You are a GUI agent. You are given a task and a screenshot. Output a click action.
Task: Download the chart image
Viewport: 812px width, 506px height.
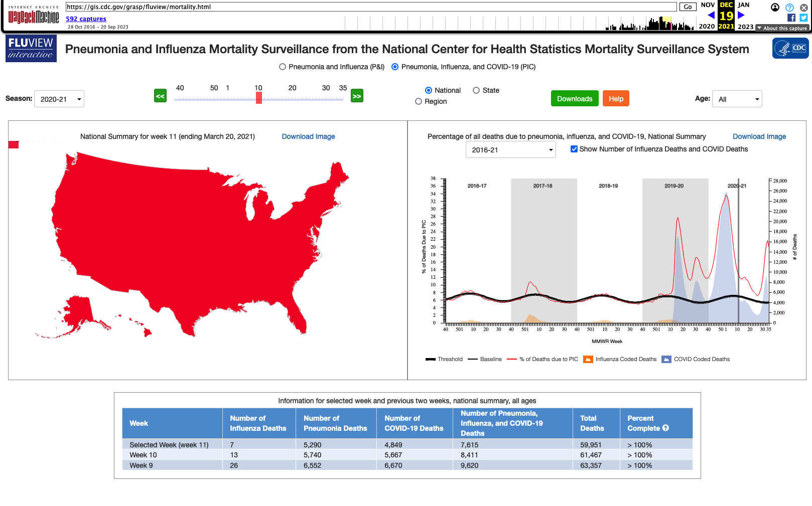tap(759, 136)
